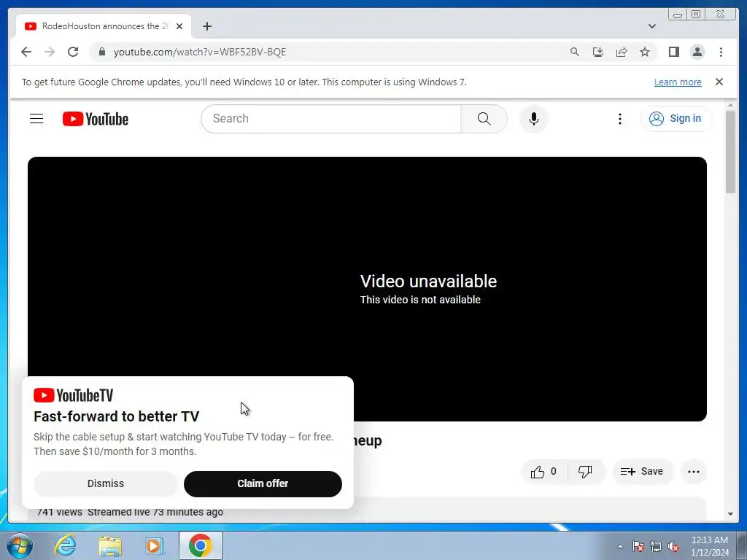Open YouTube settings three-dot menu

(620, 119)
